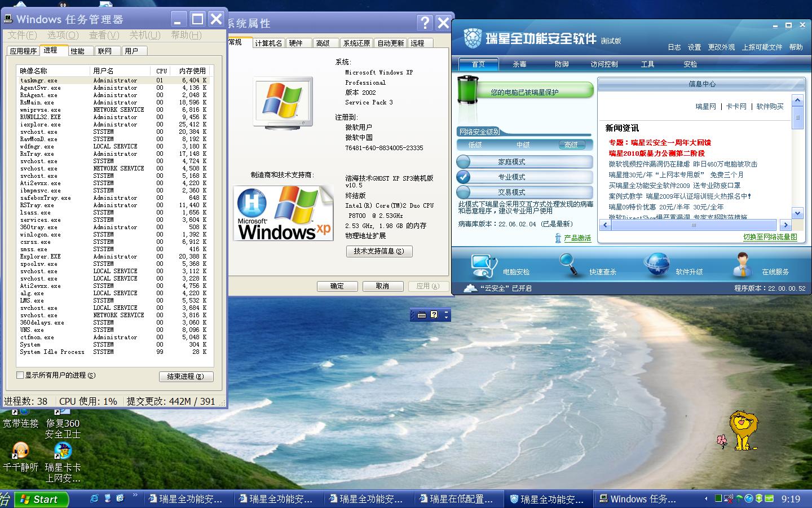Open the 计算机名 tab in System Properties
This screenshot has height=508, width=812.
click(x=268, y=43)
